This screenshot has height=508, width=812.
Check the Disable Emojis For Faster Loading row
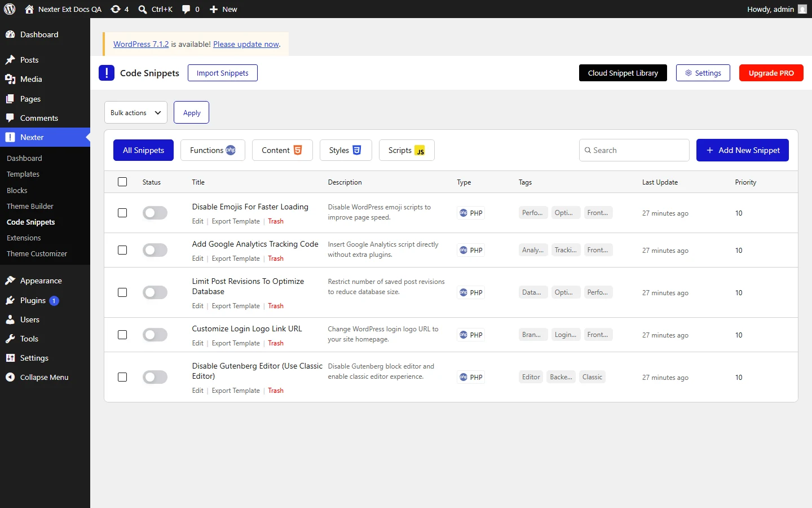pyautogui.click(x=122, y=213)
